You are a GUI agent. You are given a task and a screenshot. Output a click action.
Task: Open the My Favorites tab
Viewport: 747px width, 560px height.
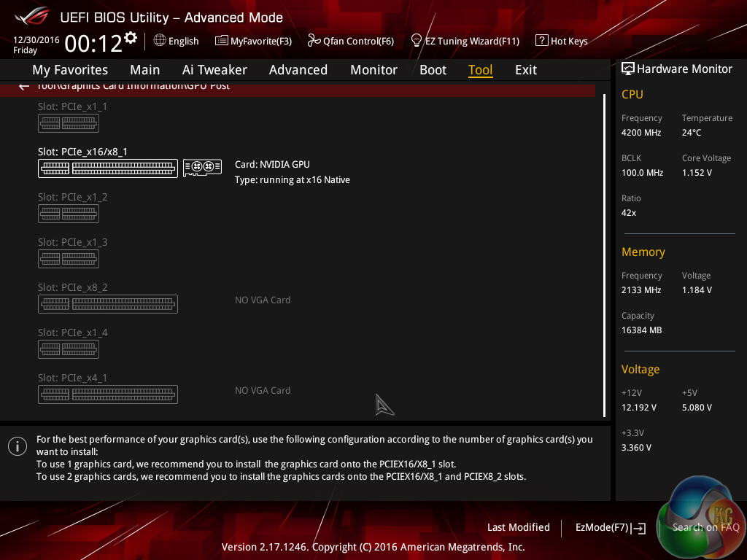pyautogui.click(x=70, y=70)
